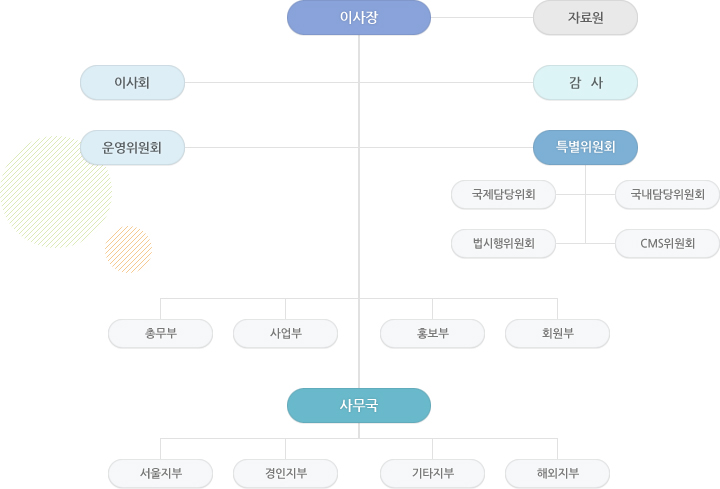Click the small orange striped circle
Image resolution: width=720 pixels, height=489 pixels.
tap(129, 249)
